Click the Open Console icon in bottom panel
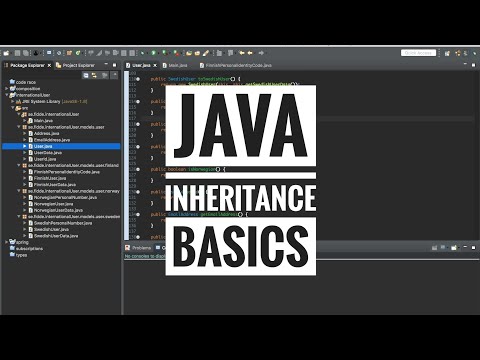480x360 pixels. tap(454, 248)
